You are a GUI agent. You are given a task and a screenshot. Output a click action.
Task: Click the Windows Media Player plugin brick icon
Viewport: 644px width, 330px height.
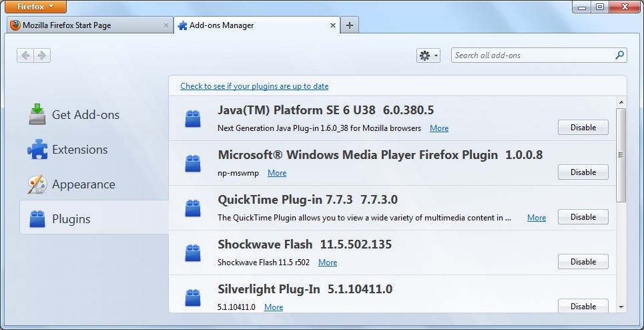[193, 164]
